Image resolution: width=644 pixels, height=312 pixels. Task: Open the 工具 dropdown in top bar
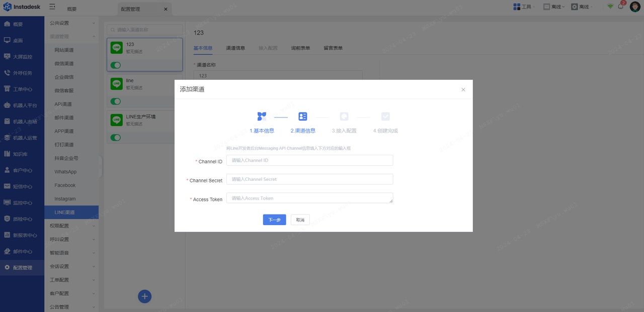(x=524, y=7)
